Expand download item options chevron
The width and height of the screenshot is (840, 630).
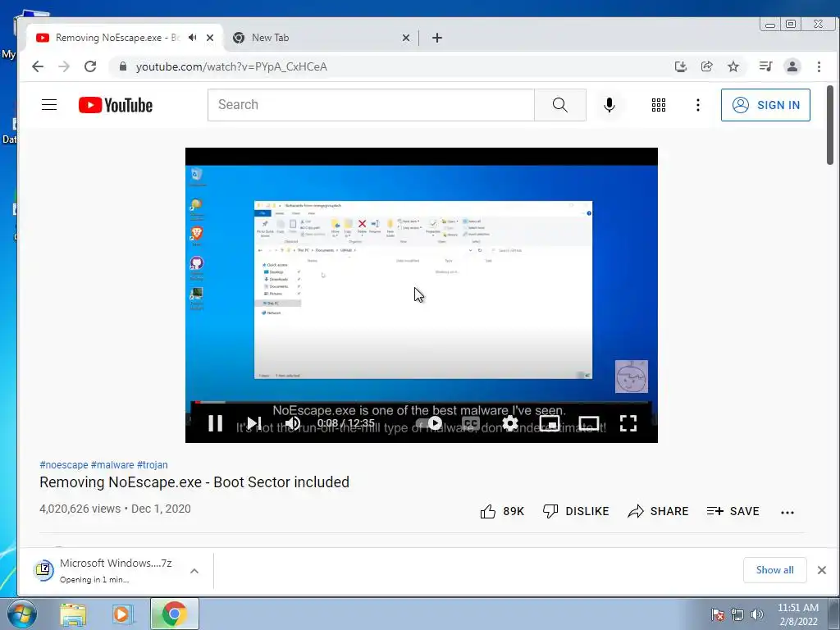pyautogui.click(x=194, y=571)
